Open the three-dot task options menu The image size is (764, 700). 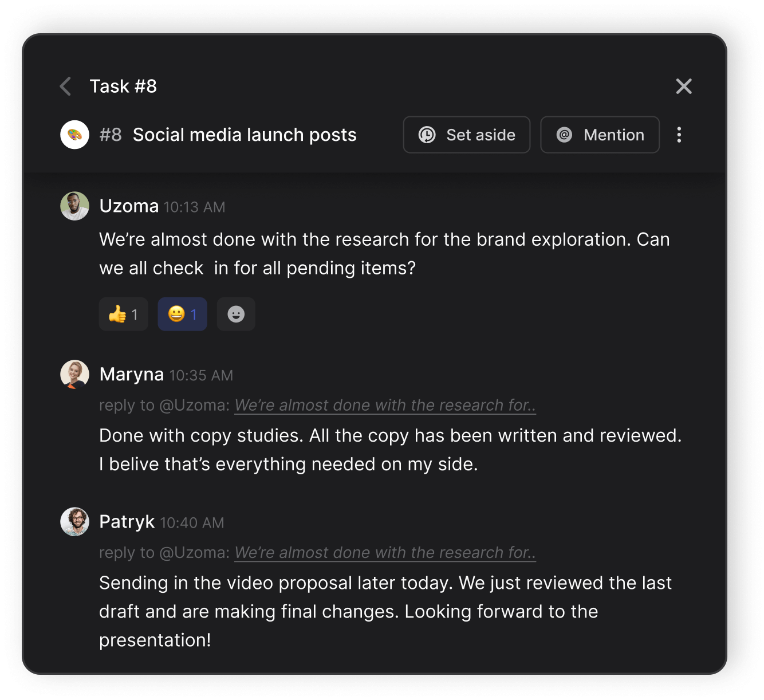pos(679,135)
